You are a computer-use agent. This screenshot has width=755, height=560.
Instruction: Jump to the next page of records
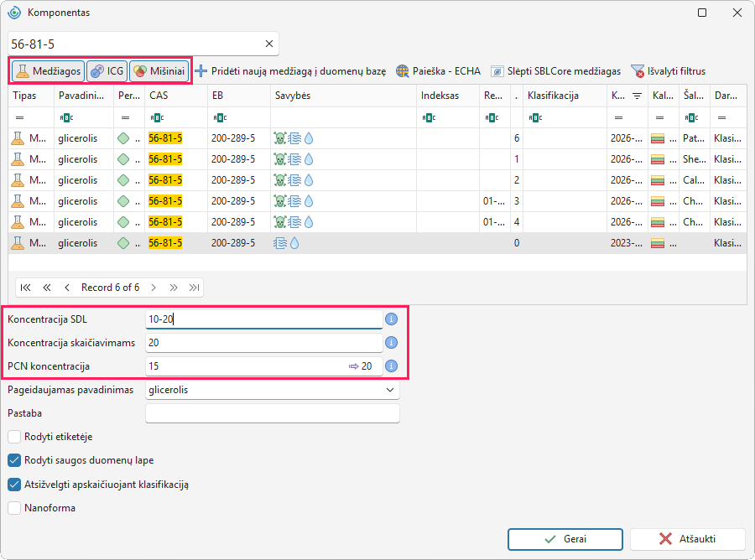[x=174, y=288]
